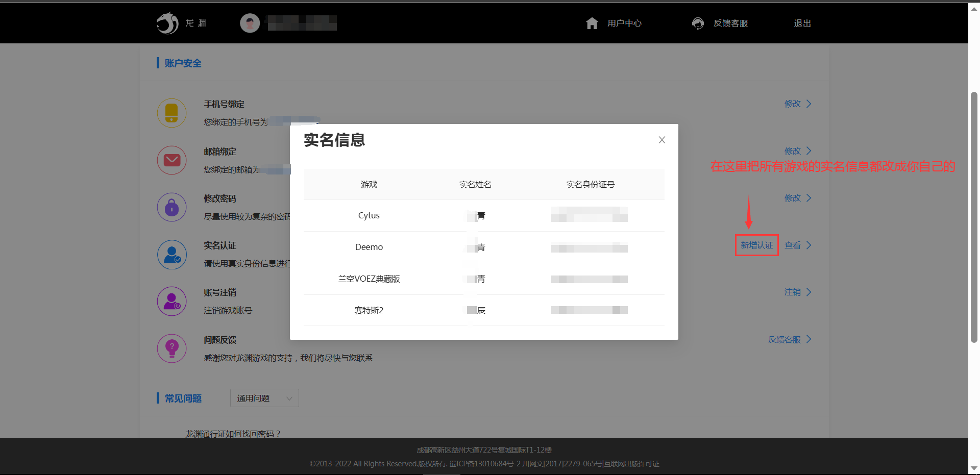Select the purple lock password icon
This screenshot has width=980, height=475.
[171, 207]
